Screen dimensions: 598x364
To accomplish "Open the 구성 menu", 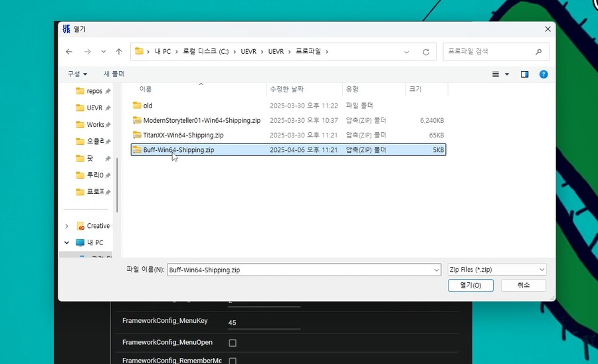I will coord(77,74).
